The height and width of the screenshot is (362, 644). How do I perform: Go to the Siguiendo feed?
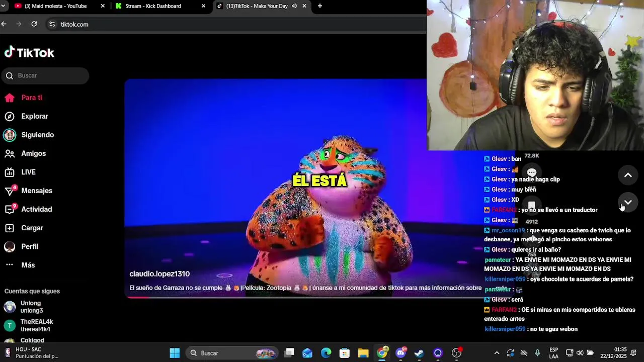pyautogui.click(x=29, y=135)
